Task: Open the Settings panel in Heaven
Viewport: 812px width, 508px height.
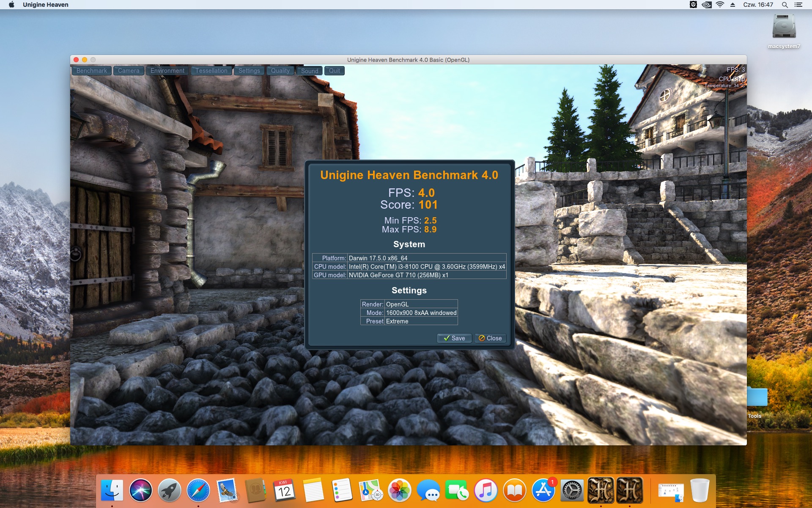Action: [x=249, y=71]
